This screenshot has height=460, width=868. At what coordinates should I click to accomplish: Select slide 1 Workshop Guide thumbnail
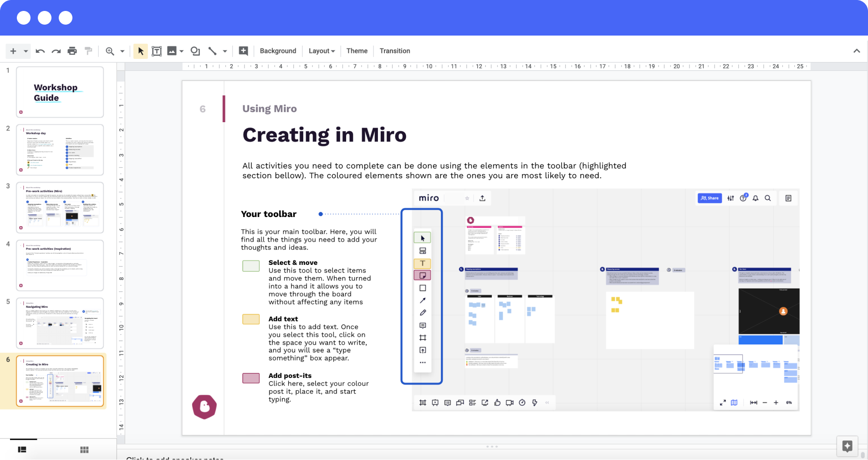pyautogui.click(x=60, y=92)
